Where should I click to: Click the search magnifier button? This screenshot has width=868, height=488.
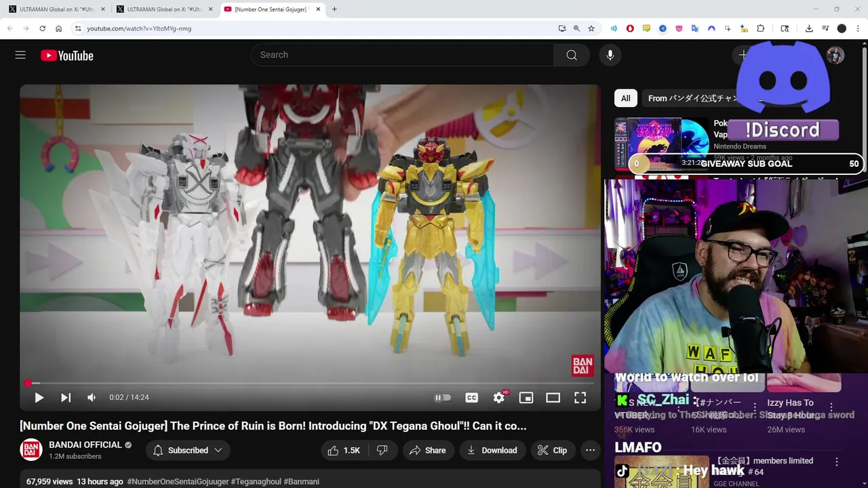click(x=572, y=55)
